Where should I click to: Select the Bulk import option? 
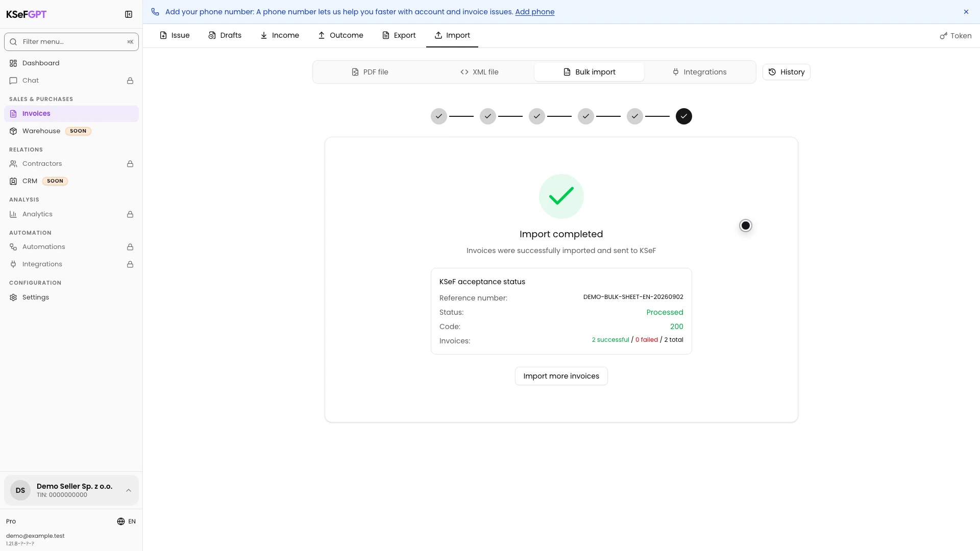[x=589, y=72]
